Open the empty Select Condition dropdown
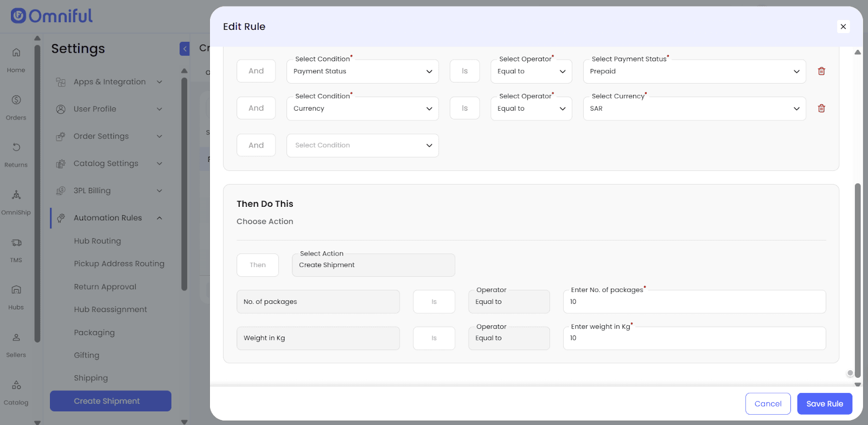Image resolution: width=868 pixels, height=425 pixels. point(362,145)
